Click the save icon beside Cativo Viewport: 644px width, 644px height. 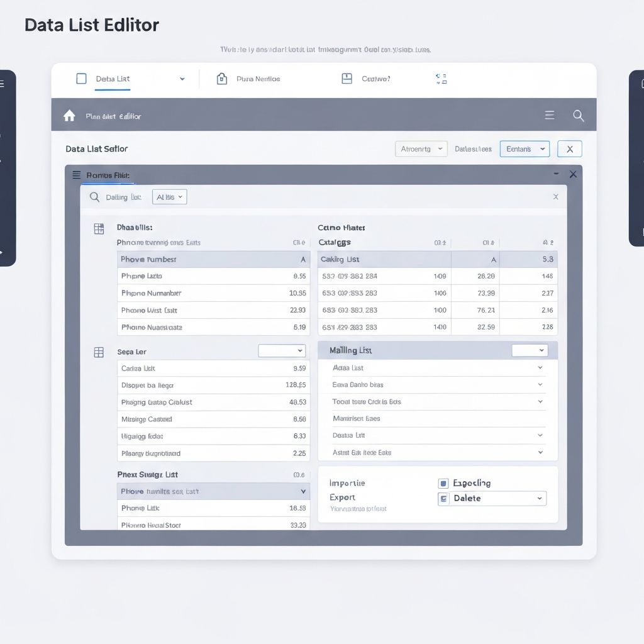tap(347, 78)
